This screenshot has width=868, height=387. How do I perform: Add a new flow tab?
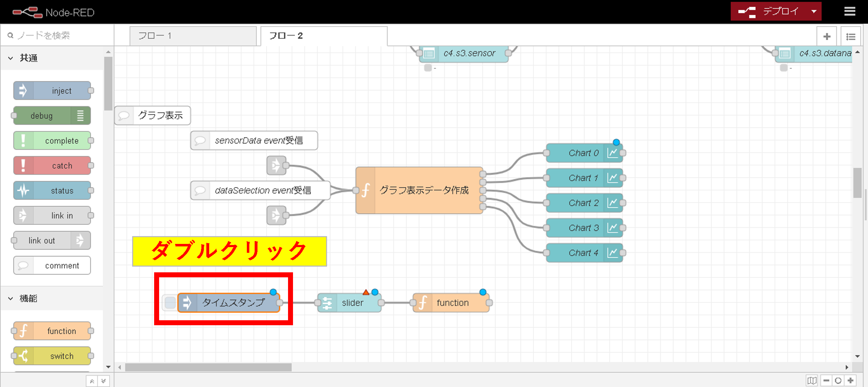tap(827, 36)
